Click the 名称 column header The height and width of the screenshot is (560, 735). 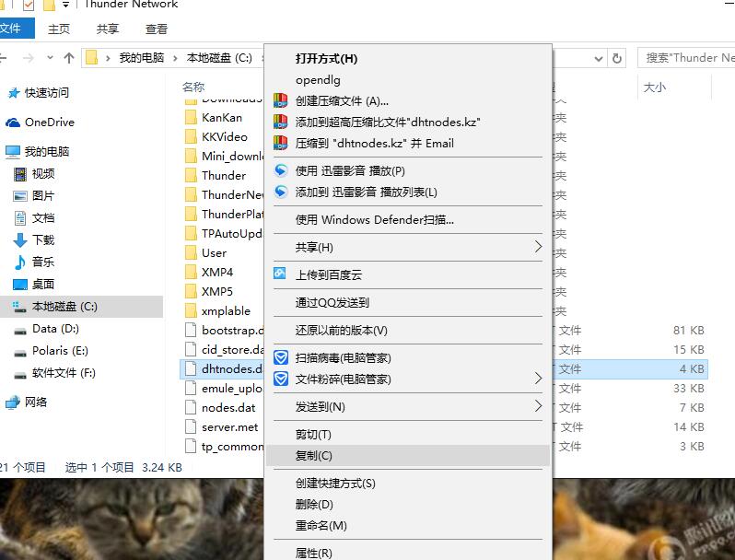coord(193,87)
